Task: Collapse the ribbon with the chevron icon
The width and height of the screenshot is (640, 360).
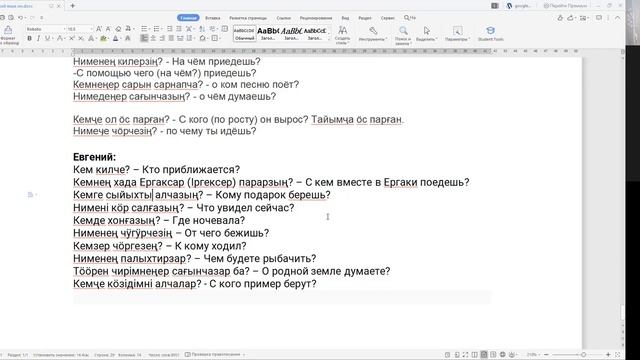Action: (x=618, y=18)
